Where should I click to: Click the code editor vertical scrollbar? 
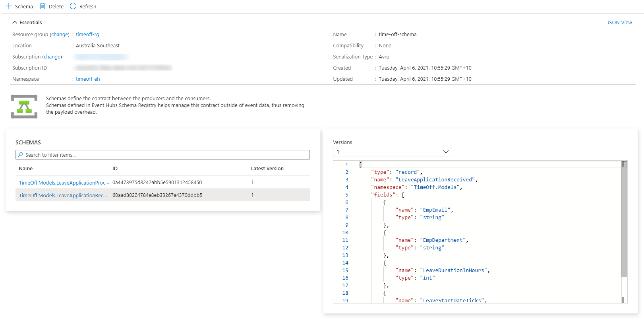[624, 223]
